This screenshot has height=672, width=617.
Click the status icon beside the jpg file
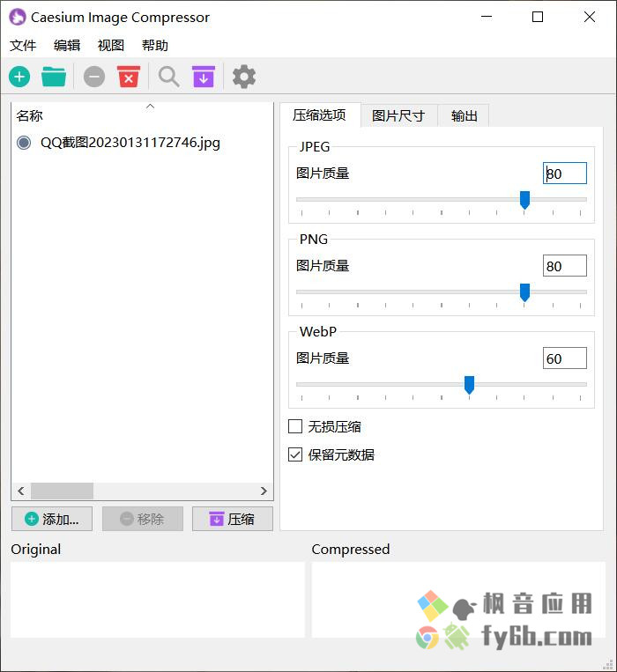tap(24, 143)
